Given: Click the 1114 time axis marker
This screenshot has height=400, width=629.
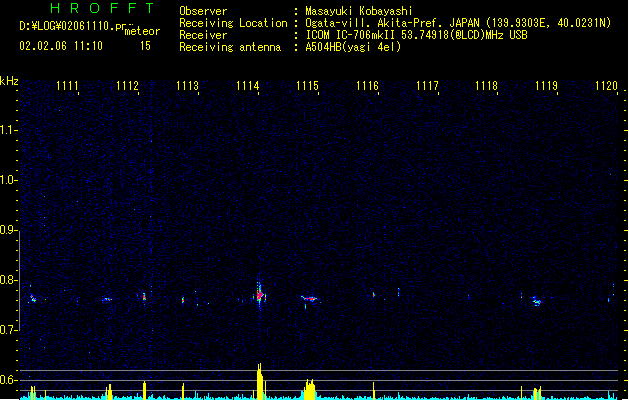Looking at the screenshot, I should tap(248, 86).
